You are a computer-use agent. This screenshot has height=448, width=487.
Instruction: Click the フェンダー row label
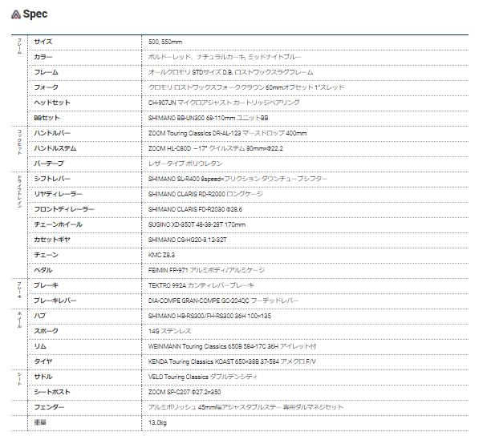pos(49,407)
